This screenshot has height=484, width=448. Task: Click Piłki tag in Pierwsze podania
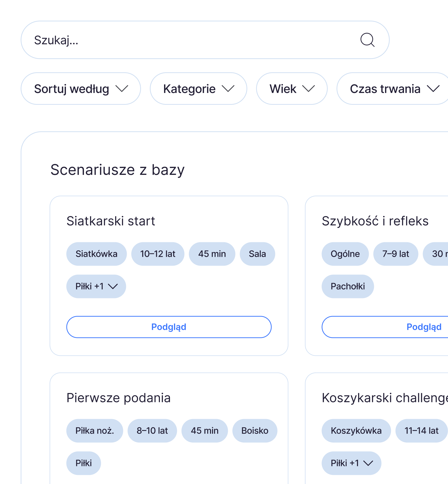[84, 463]
